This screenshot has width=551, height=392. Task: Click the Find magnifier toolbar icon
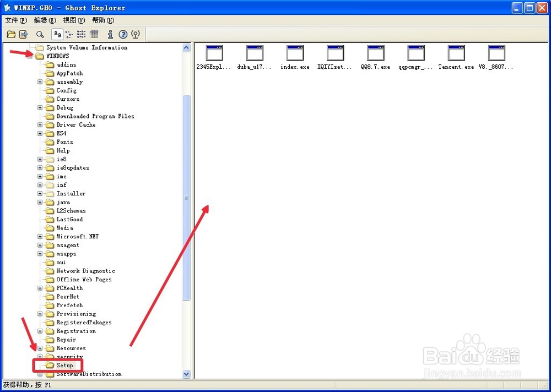[x=40, y=34]
